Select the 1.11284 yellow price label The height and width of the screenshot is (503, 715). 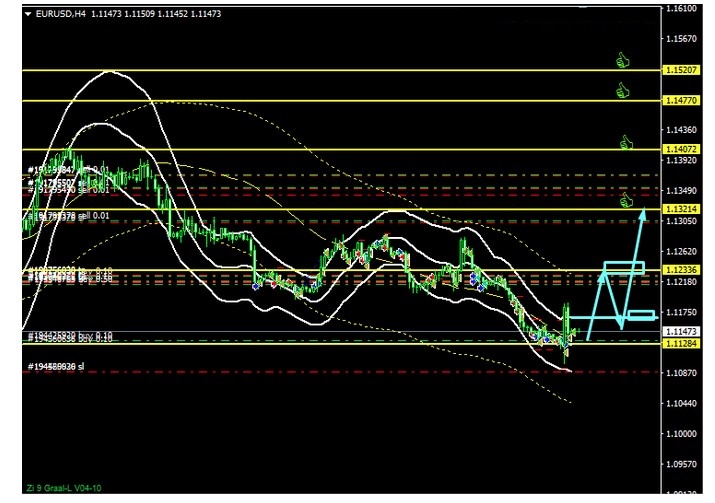678,343
